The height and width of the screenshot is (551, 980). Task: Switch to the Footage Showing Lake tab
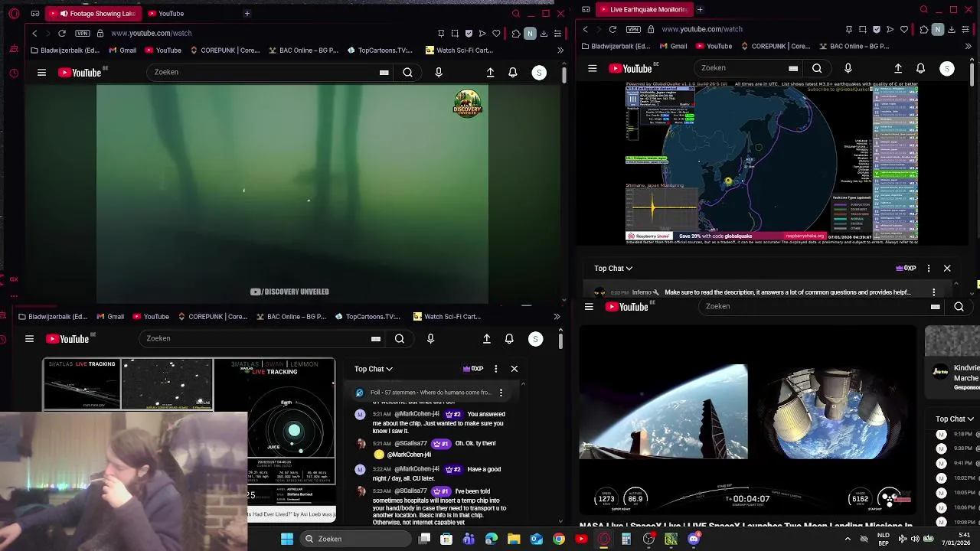click(x=93, y=13)
